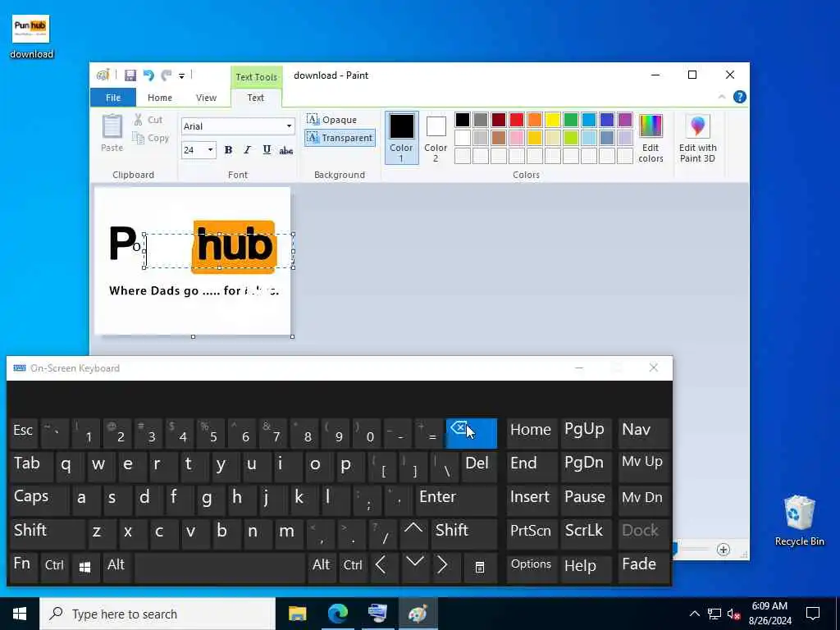Screen dimensions: 840x630
Task: Select the download file on desktop
Action: tap(31, 36)
